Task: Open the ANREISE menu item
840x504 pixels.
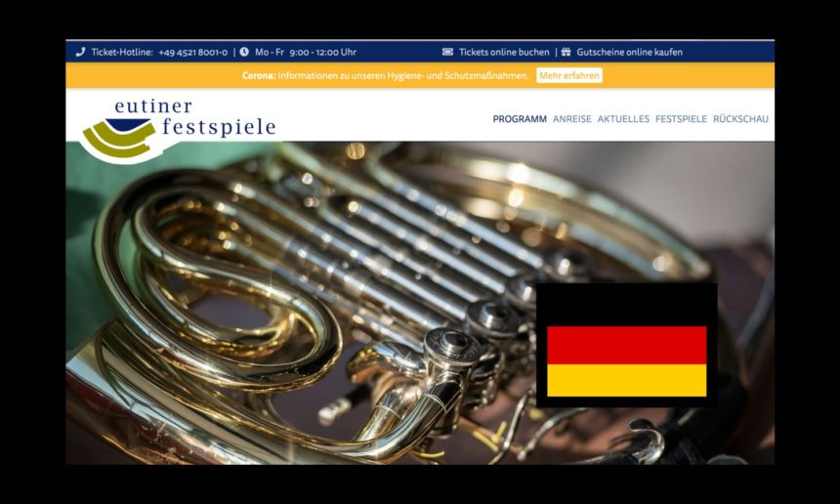Action: click(x=572, y=119)
